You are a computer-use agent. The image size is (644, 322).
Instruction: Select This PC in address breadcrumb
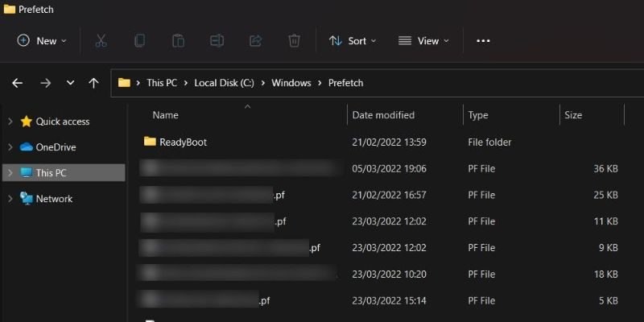[162, 83]
